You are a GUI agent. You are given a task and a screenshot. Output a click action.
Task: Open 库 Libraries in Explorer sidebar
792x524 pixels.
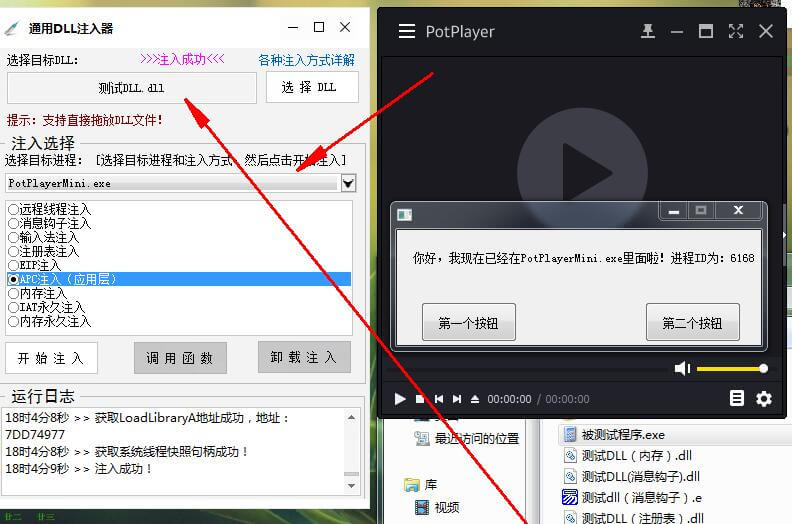pyautogui.click(x=421, y=485)
